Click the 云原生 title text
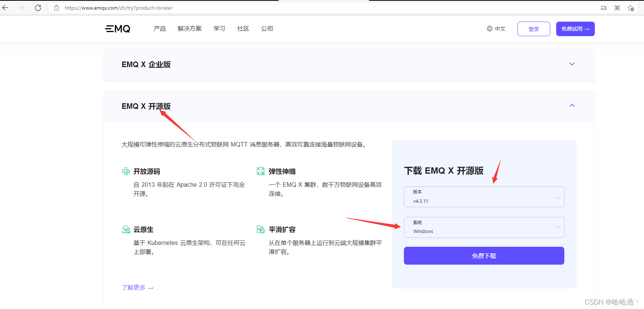This screenshot has width=644, height=309. click(x=143, y=230)
